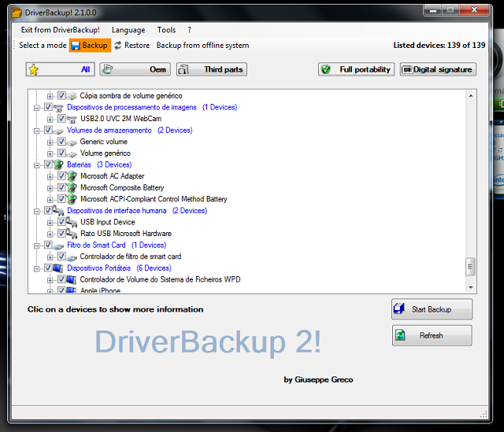Screen dimensions: 504x432
Task: Open the Language menu
Action: tap(128, 30)
